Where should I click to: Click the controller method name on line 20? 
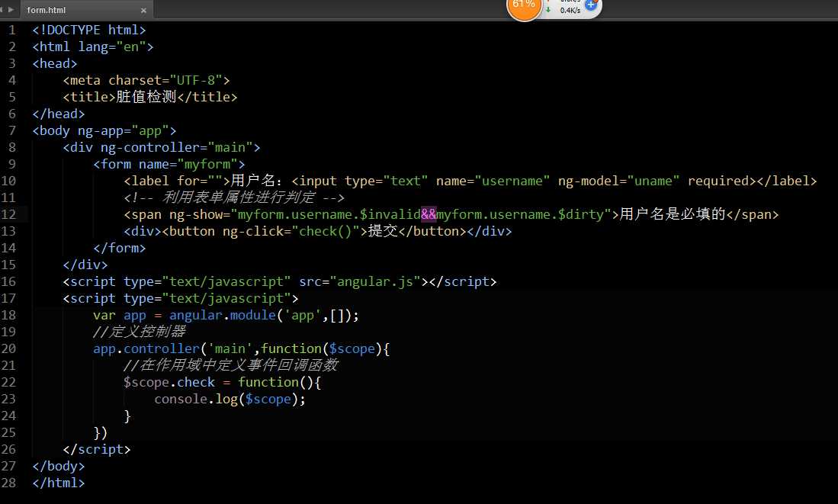162,349
